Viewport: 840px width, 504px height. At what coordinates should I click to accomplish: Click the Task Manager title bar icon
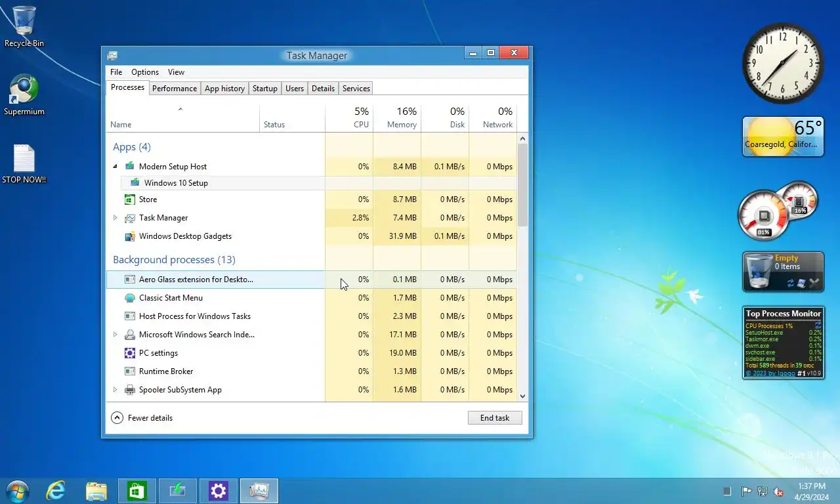pyautogui.click(x=113, y=55)
